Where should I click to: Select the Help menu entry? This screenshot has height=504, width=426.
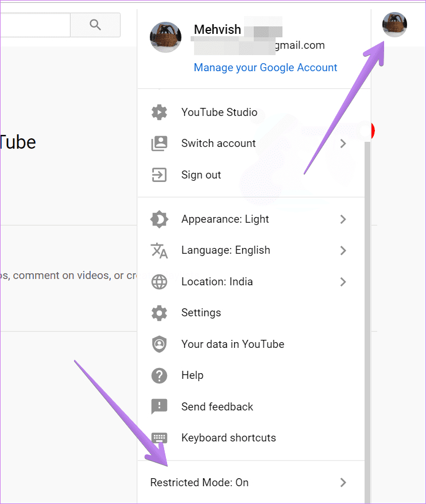192,375
